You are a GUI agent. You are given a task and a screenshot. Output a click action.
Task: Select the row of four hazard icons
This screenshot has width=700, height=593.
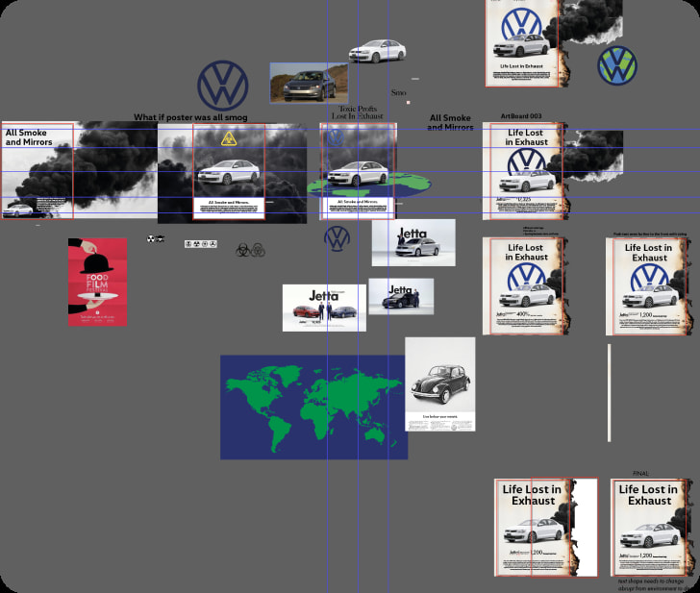[201, 244]
